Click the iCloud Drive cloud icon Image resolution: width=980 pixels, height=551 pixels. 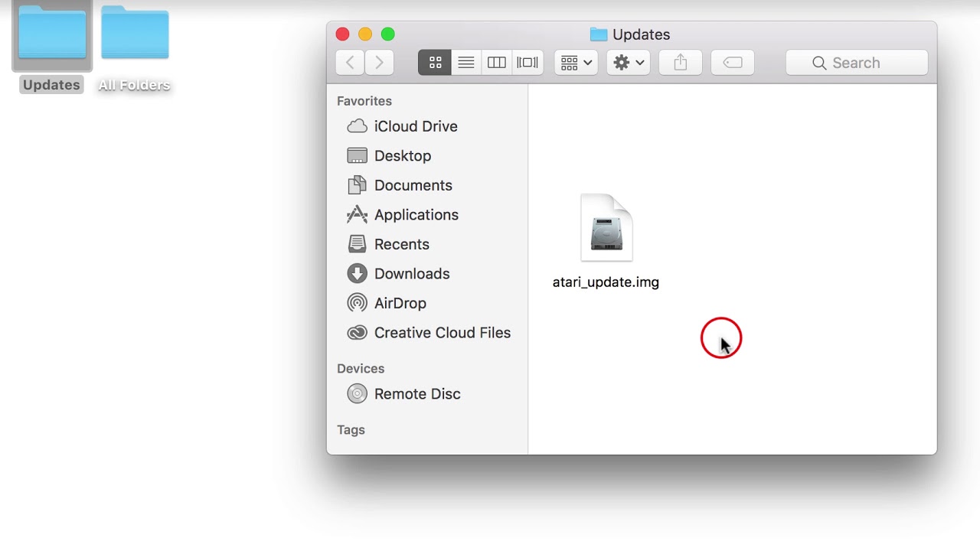(357, 126)
